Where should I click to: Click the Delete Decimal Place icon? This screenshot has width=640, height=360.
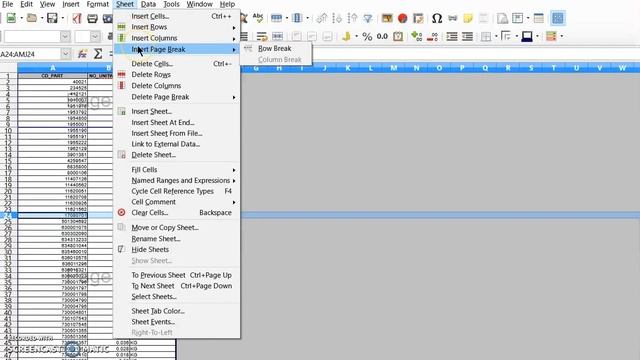(x=432, y=37)
